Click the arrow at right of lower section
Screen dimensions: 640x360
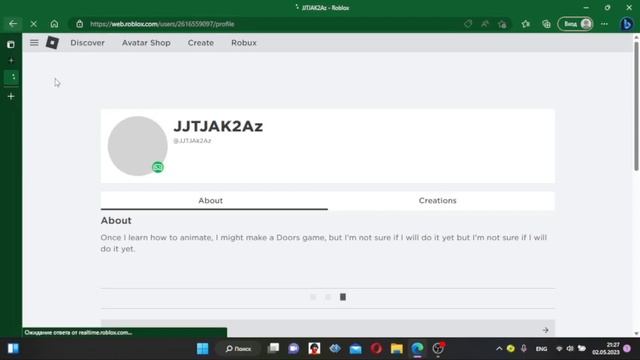(545, 330)
